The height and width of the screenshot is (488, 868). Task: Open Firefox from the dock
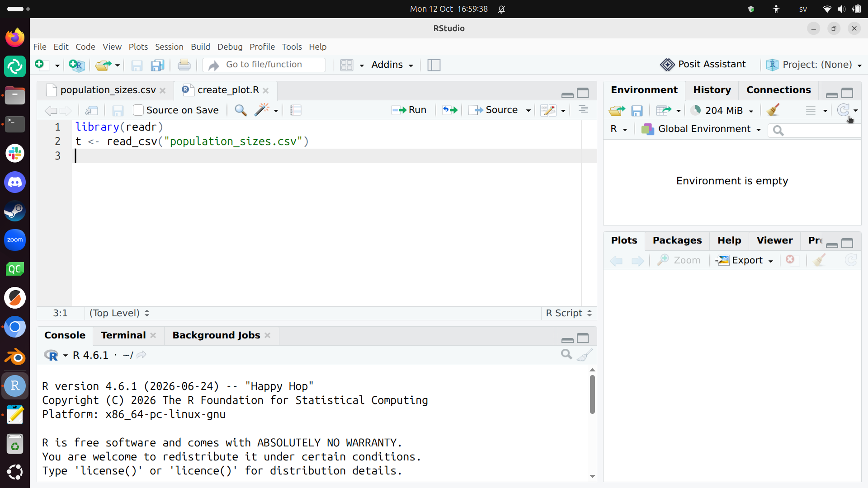click(x=15, y=38)
